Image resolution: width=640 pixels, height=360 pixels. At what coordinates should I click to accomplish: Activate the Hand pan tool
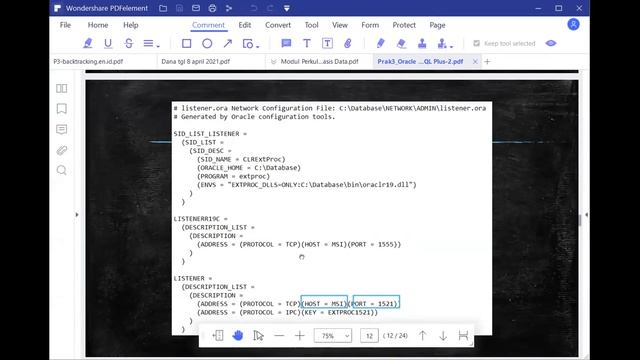pyautogui.click(x=238, y=336)
